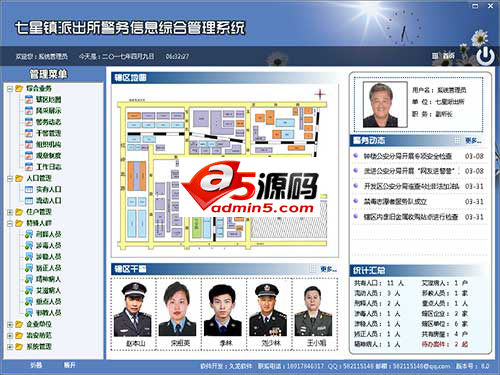Click the 共有人口 11 人 statistic
This screenshot has height=375, width=500.
click(x=379, y=283)
